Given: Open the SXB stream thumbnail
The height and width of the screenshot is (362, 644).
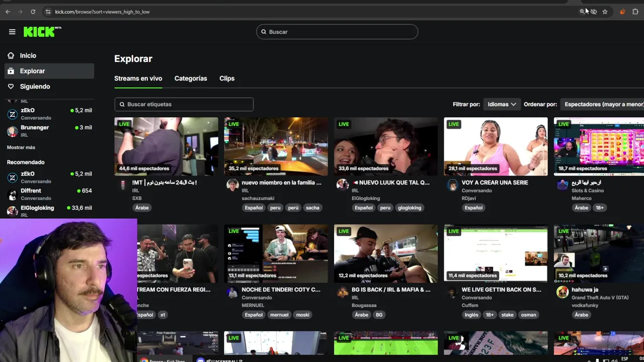Looking at the screenshot, I should pos(166,146).
